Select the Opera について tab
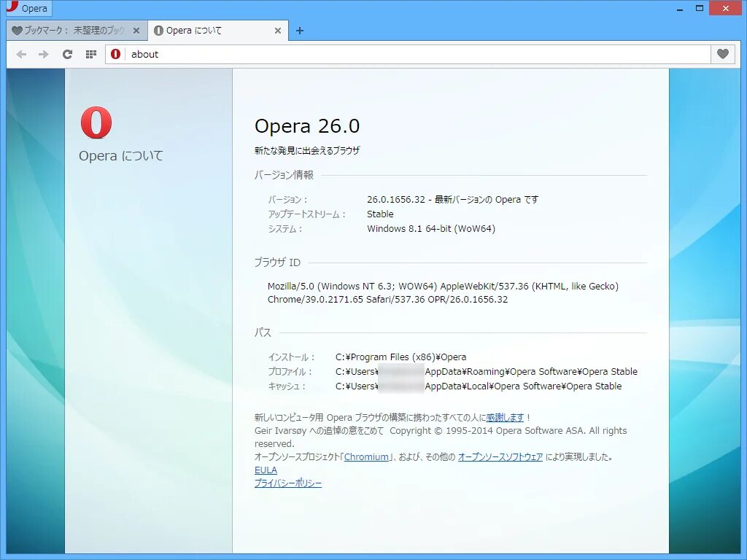 pos(217,31)
